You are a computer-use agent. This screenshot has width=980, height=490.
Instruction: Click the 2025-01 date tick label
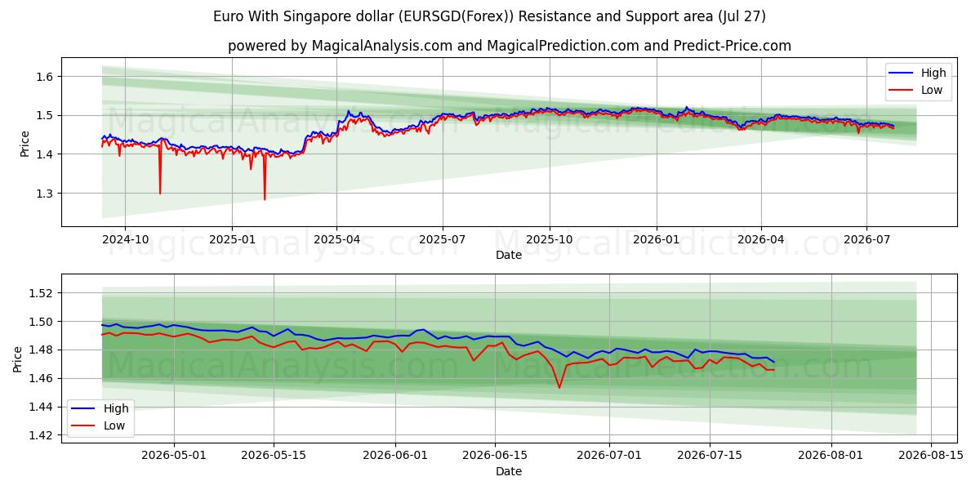[x=232, y=240]
